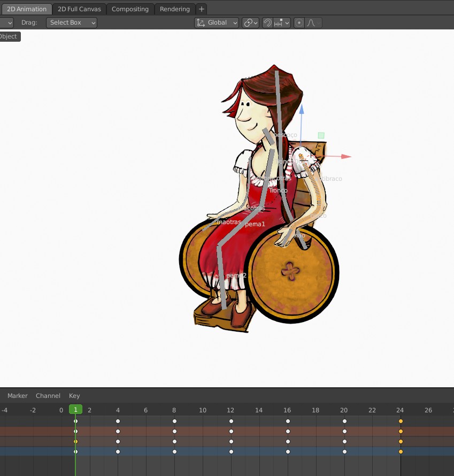The height and width of the screenshot is (476, 454).
Task: Select top-row keyframe at frame 4
Action: pyautogui.click(x=118, y=421)
